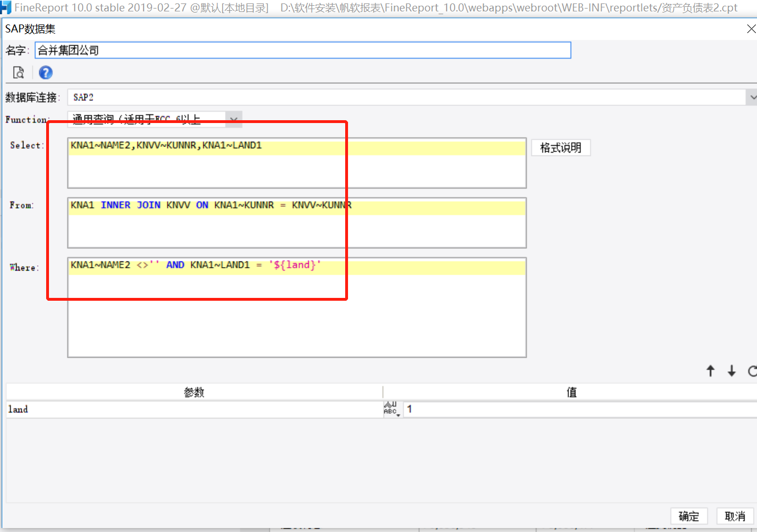The height and width of the screenshot is (532, 757).
Task: Close the SAP数据集 dialog
Action: pos(751,29)
